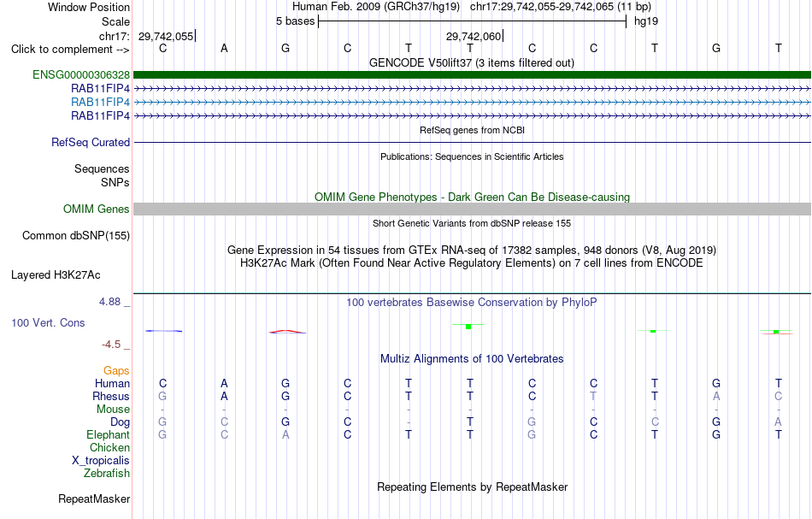Viewport: 812px width, 519px height.
Task: Click the dark green ENSG00000306328 gene bar
Action: click(x=472, y=74)
